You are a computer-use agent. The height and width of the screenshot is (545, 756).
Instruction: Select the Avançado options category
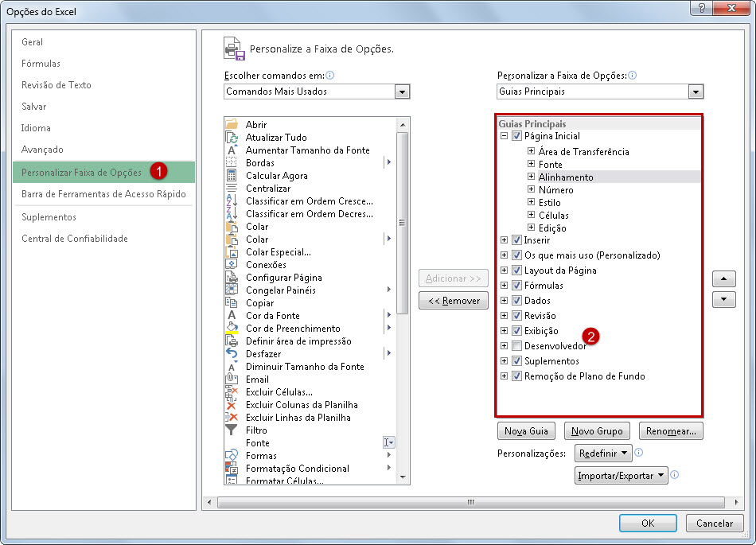pyautogui.click(x=42, y=150)
